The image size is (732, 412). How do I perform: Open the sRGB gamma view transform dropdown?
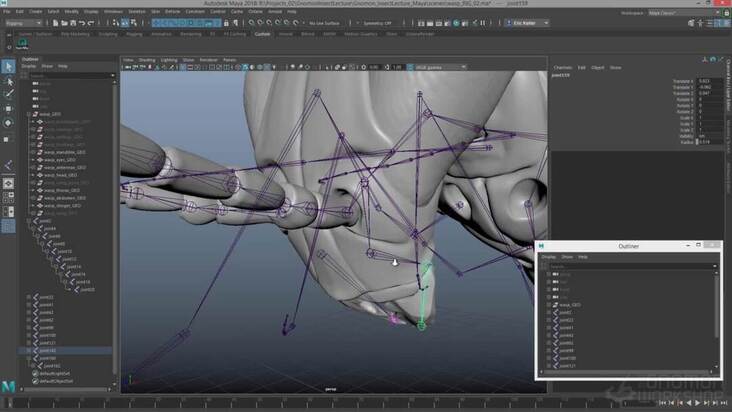(x=441, y=67)
